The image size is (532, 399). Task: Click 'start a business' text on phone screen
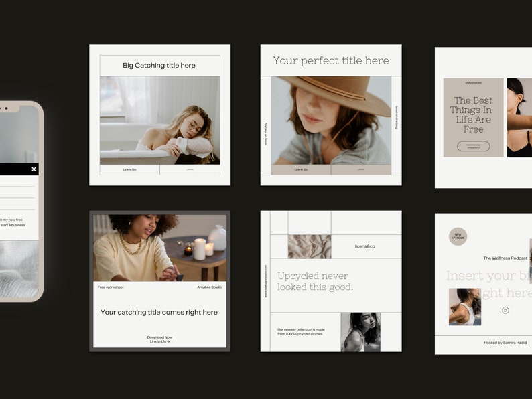coord(13,225)
